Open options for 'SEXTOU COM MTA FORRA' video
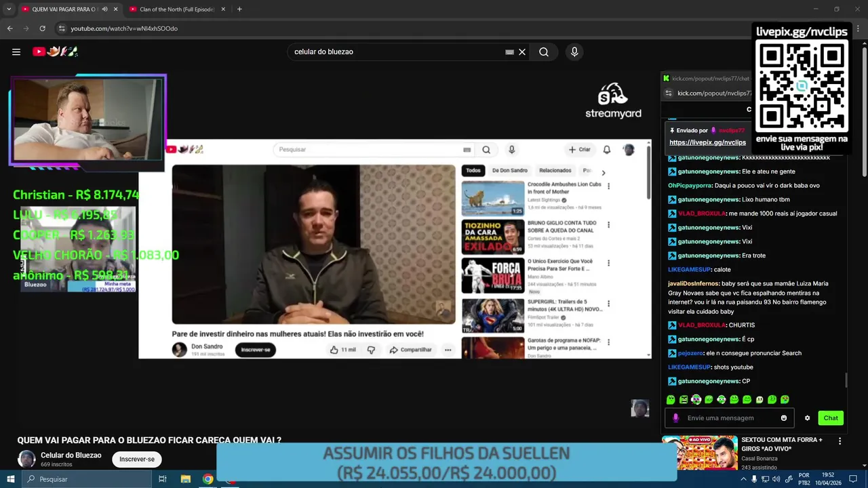Viewport: 868px width, 488px height. (840, 441)
